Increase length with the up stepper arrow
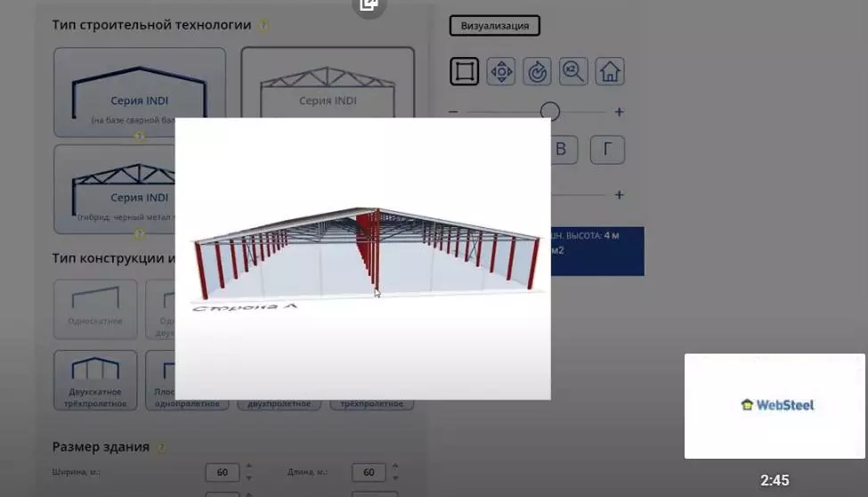868x497 pixels. [395, 466]
